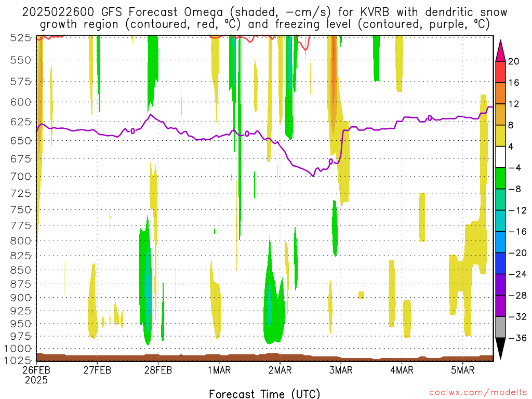Click the 650 pressure level label
This screenshot has height=399, width=532.
21,140
